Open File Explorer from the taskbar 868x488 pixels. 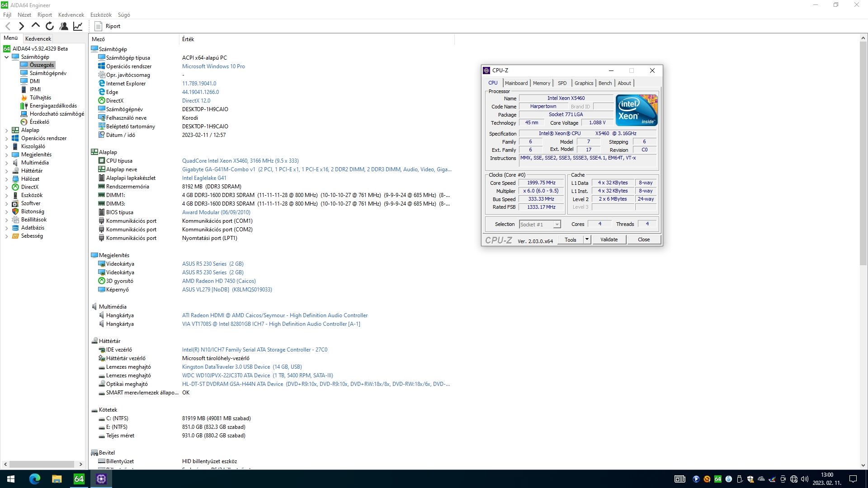pyautogui.click(x=57, y=479)
